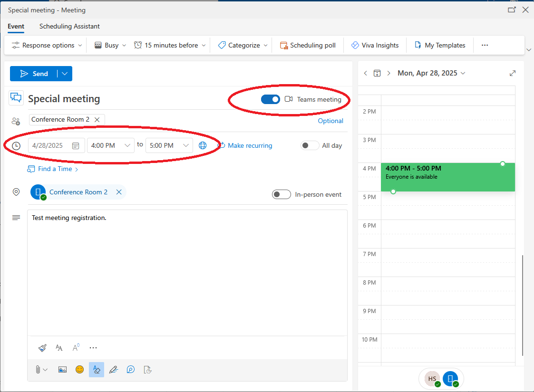Insert an emoji with the smiley icon
Image resolution: width=534 pixels, height=392 pixels.
point(79,369)
